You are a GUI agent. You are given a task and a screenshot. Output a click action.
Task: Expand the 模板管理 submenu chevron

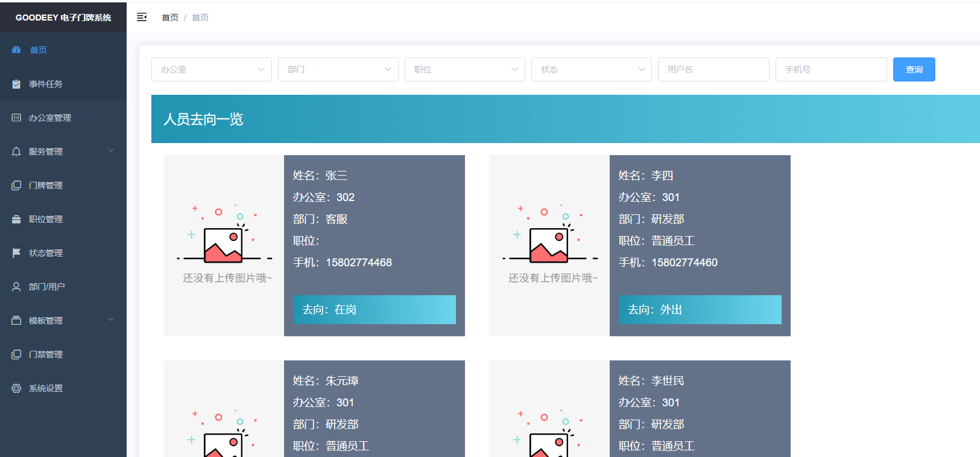click(x=111, y=319)
